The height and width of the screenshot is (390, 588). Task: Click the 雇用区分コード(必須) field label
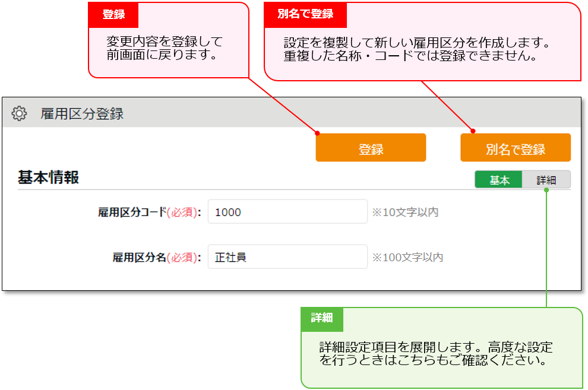pyautogui.click(x=149, y=213)
